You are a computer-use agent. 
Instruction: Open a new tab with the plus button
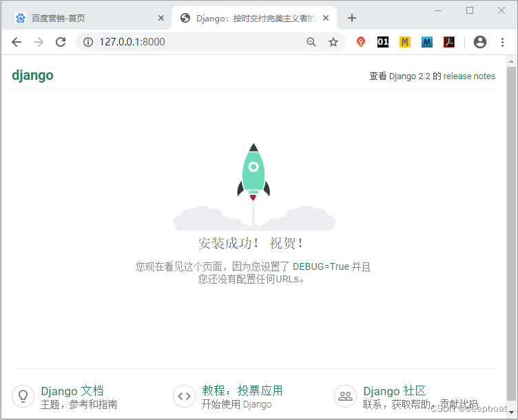click(x=352, y=18)
